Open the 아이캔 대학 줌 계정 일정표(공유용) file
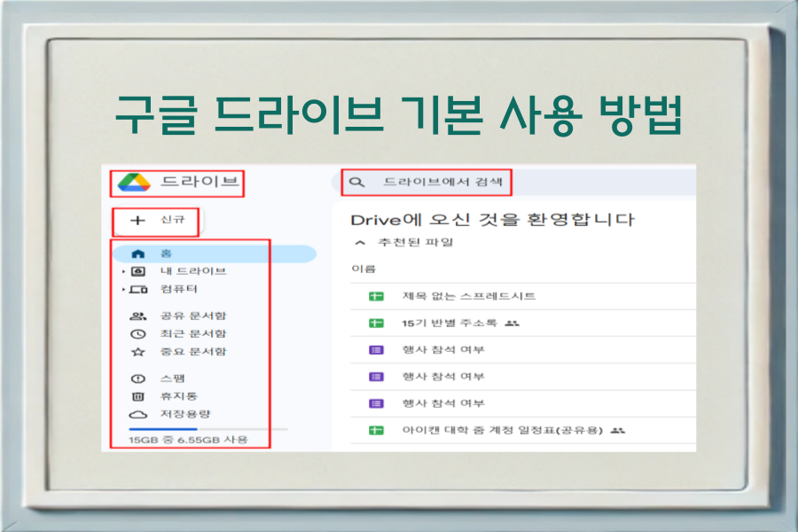Viewport: 798px width, 532px height. (503, 430)
